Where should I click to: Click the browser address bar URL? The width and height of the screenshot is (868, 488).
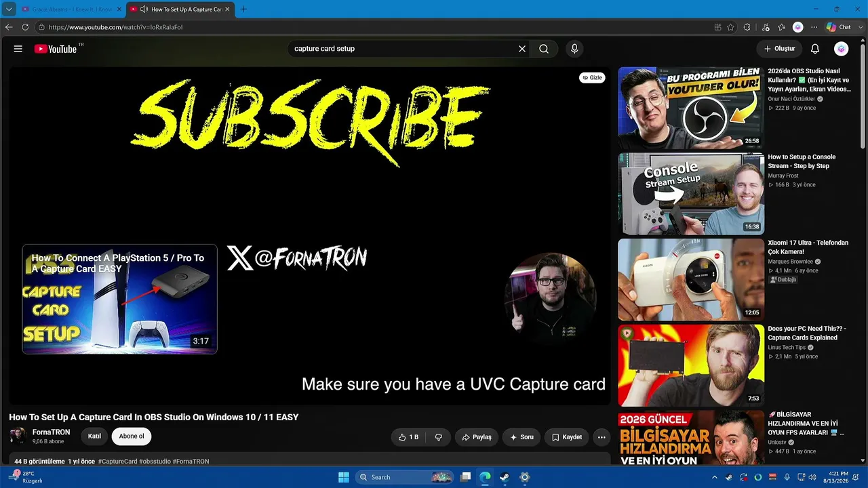(115, 27)
